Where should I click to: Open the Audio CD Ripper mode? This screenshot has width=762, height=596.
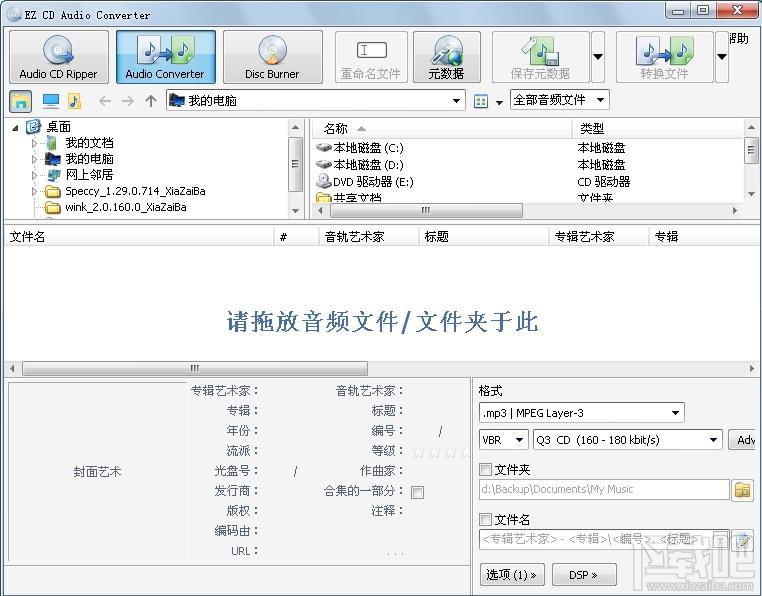(x=59, y=57)
